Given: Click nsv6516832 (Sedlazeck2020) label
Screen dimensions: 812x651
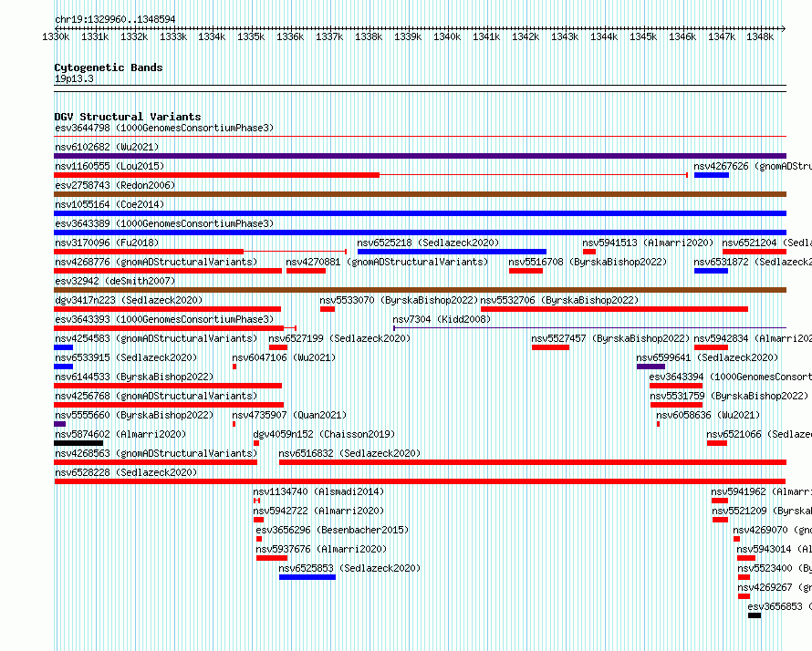Looking at the screenshot, I should click(x=349, y=453).
